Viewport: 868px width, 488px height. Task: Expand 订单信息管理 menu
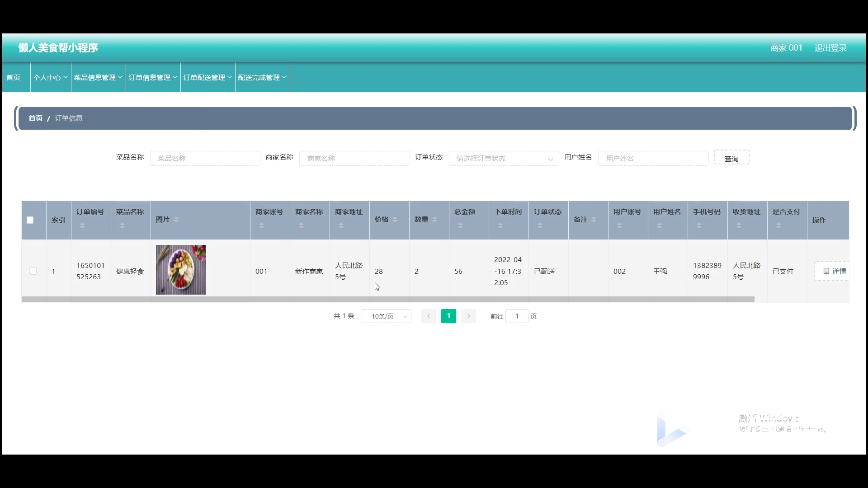(x=153, y=78)
